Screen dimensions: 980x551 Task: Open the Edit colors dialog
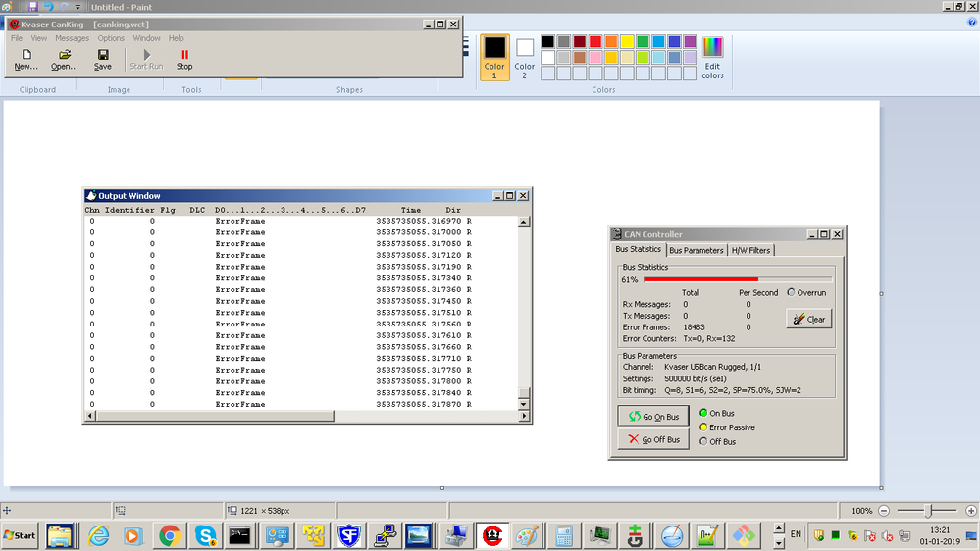click(712, 58)
